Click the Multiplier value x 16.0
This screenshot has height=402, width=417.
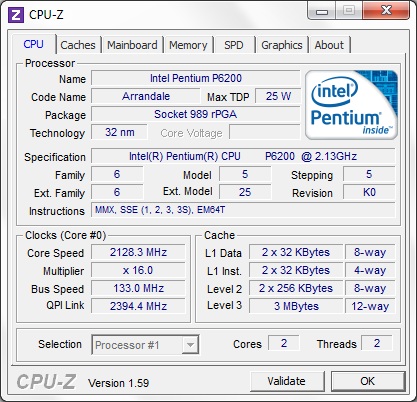tap(138, 270)
